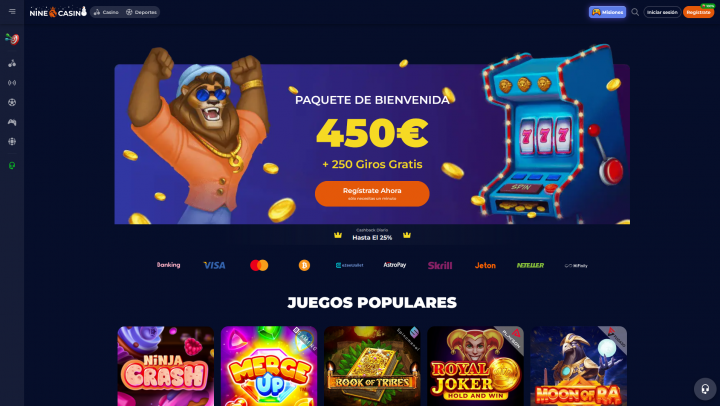Switch to the Casino tab
This screenshot has height=406, width=720.
(x=106, y=12)
